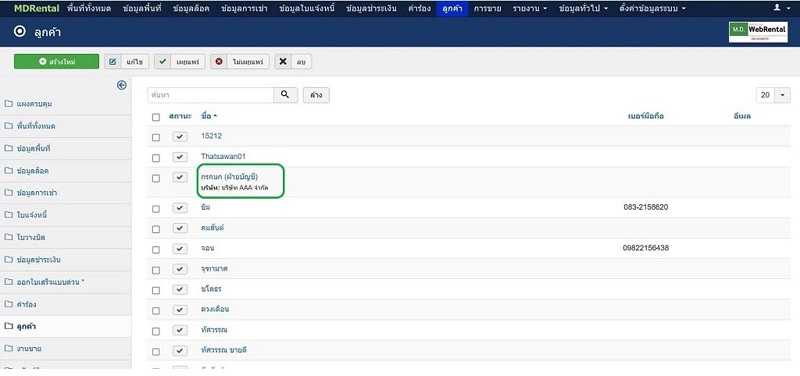Tick the checkbox for row 15212
Image resolution: width=800 pixels, height=376 pixels.
click(156, 137)
